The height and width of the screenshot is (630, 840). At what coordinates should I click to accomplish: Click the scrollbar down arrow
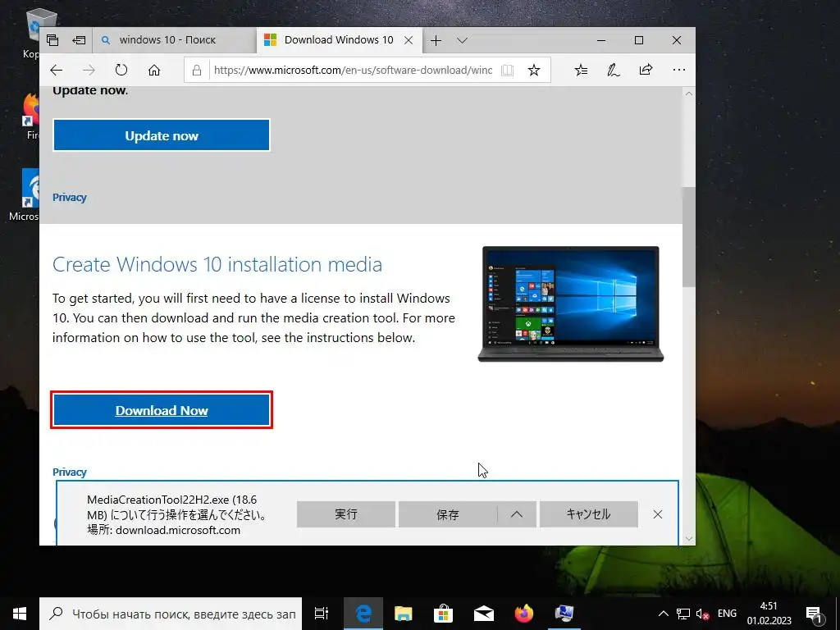[x=689, y=538]
